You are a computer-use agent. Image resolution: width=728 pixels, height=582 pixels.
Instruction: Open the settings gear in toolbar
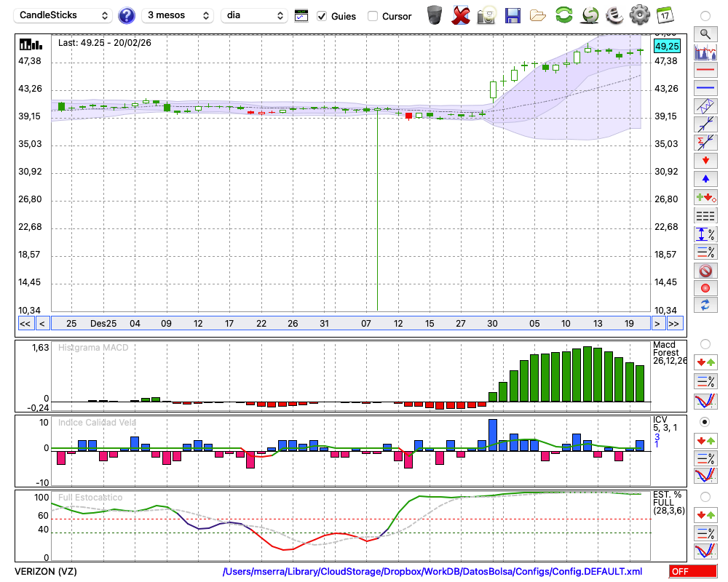639,15
